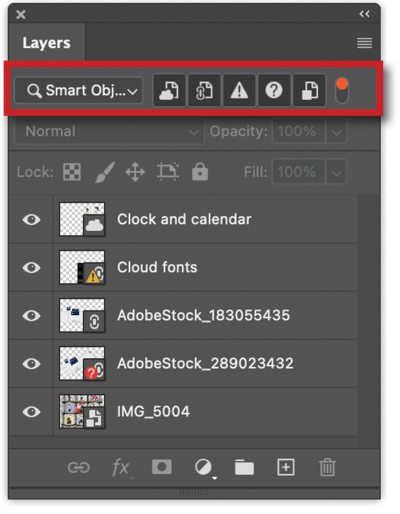Filter for locally linked smart objects
Viewport: 400px width, 514px height.
tap(204, 90)
